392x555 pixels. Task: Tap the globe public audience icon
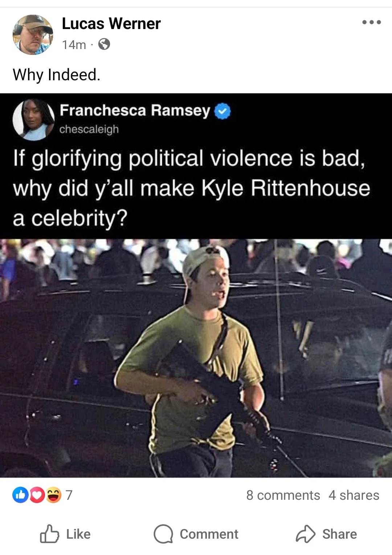[104, 44]
